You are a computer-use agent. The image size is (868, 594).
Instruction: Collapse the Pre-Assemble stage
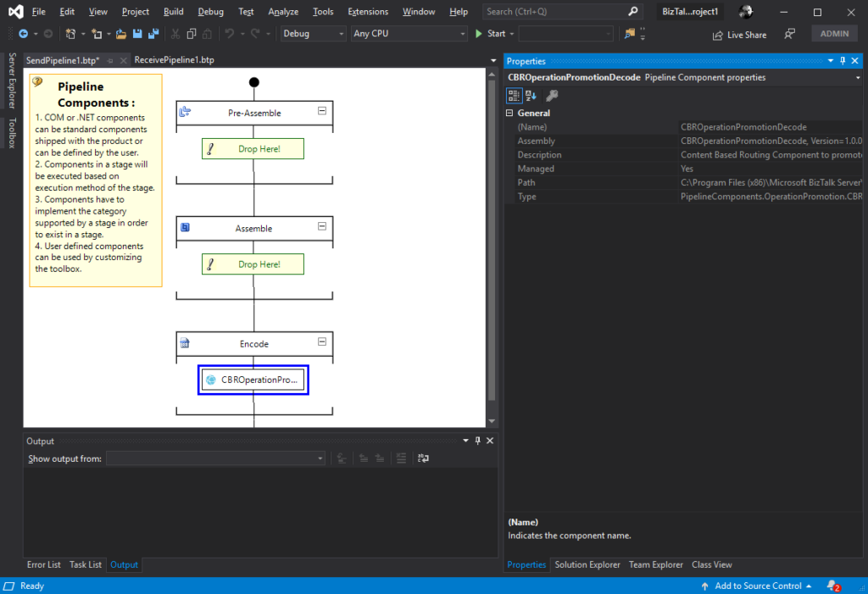322,112
